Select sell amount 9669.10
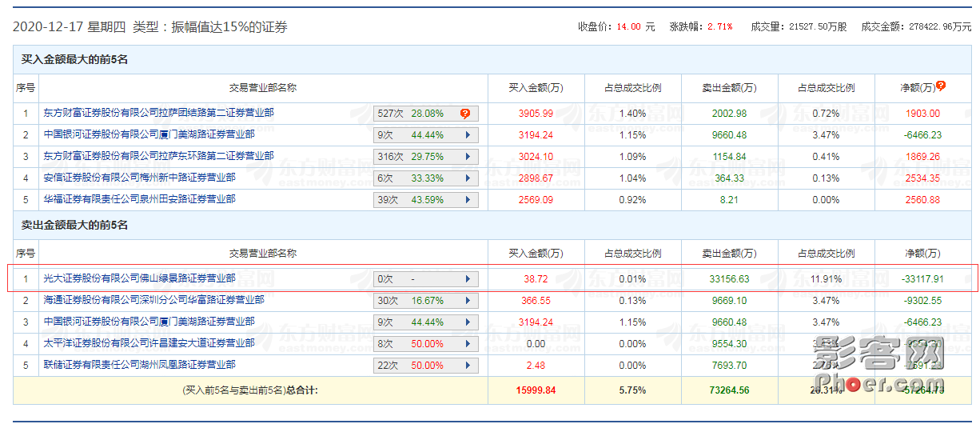The height and width of the screenshot is (428, 980). click(729, 301)
